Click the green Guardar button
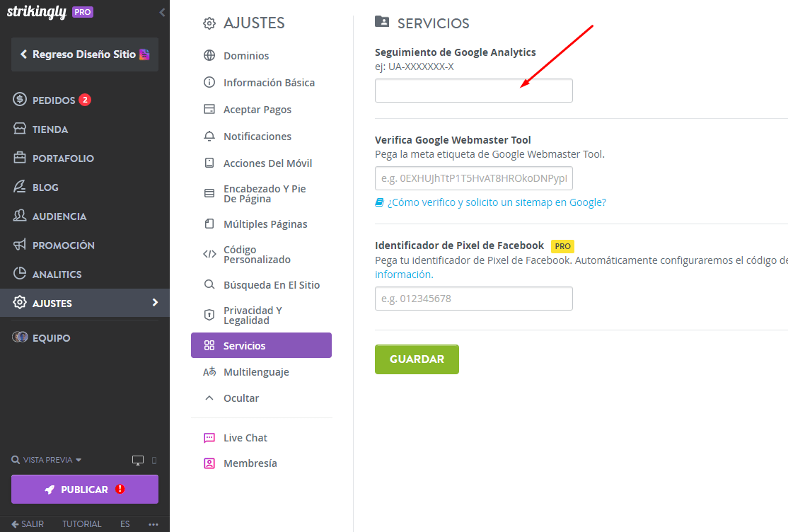The width and height of the screenshot is (788, 532). [x=417, y=359]
